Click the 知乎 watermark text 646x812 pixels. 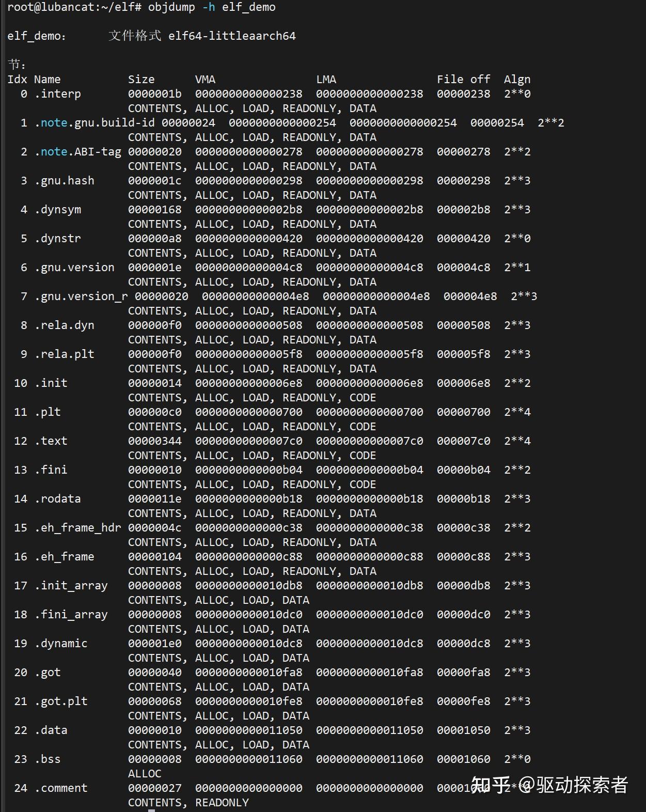(x=491, y=785)
